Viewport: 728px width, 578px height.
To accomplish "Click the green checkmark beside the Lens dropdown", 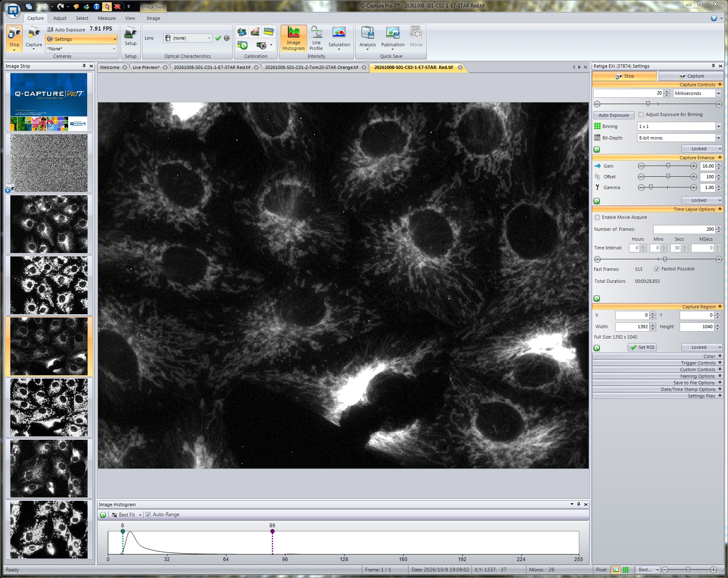I will pyautogui.click(x=218, y=38).
